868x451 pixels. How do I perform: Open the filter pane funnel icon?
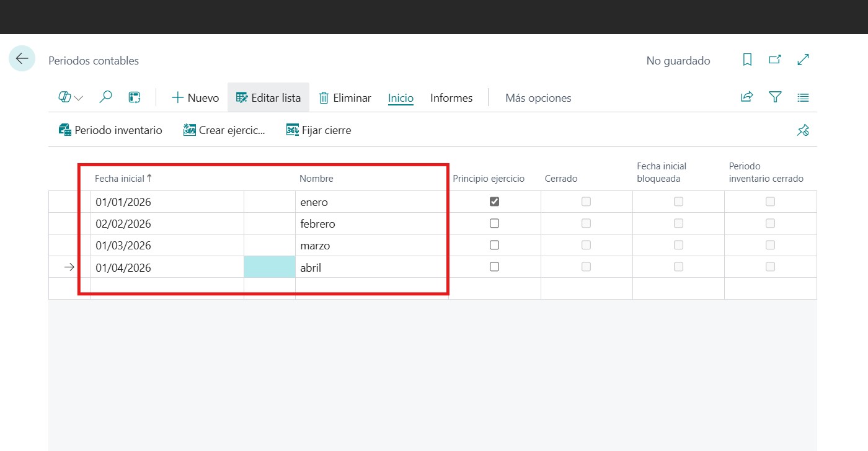775,97
